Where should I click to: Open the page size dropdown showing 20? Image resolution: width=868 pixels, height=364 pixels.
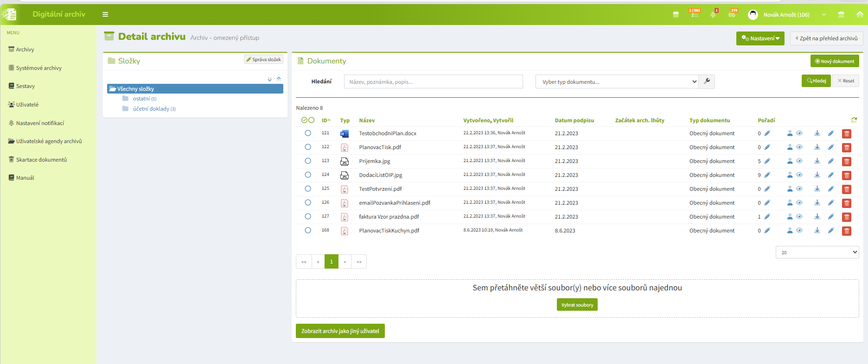[x=817, y=252]
